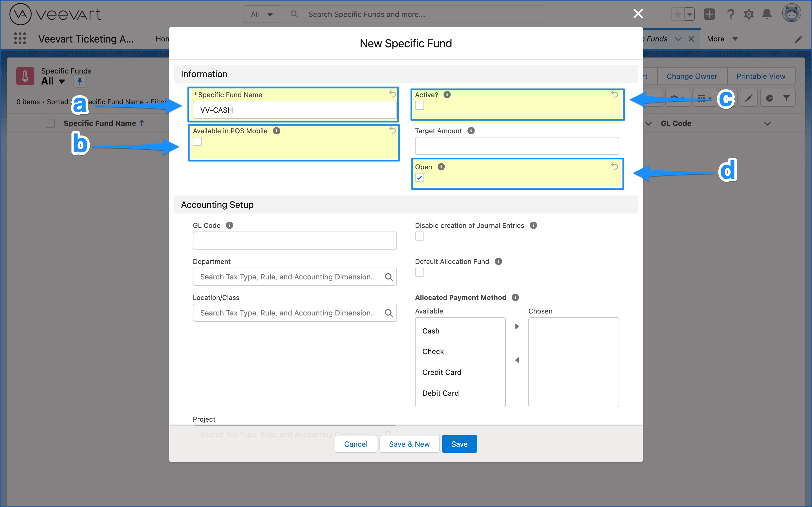Enable the Active? checkbox
Image resolution: width=812 pixels, height=507 pixels.
pos(420,105)
